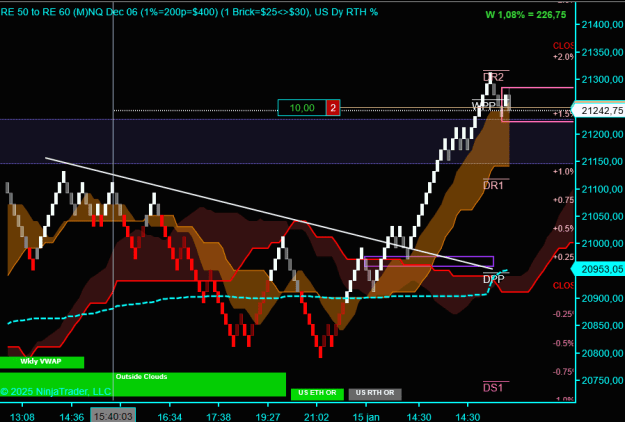The width and height of the screenshot is (625, 422).
Task: Click the 20750,00 price axis label
Action: (x=602, y=381)
